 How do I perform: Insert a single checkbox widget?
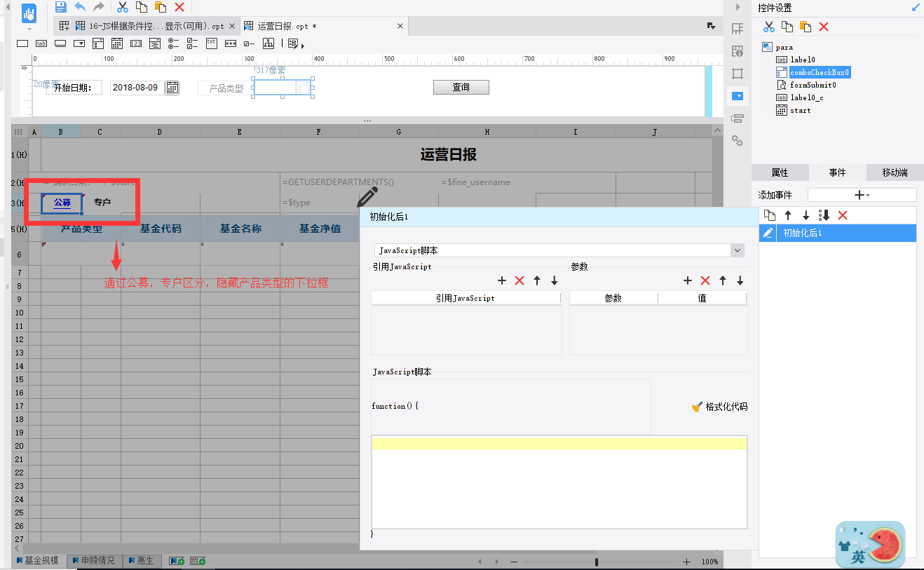[x=249, y=43]
